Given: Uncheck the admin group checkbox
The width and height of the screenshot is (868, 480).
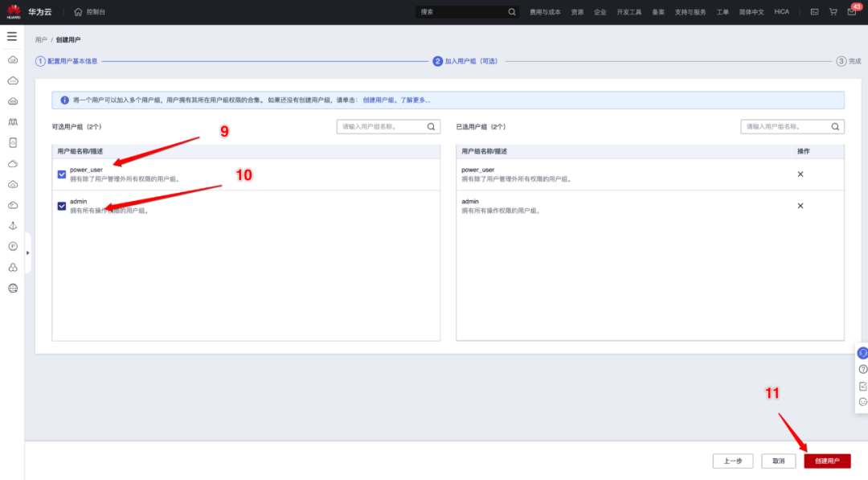Looking at the screenshot, I should tap(62, 206).
